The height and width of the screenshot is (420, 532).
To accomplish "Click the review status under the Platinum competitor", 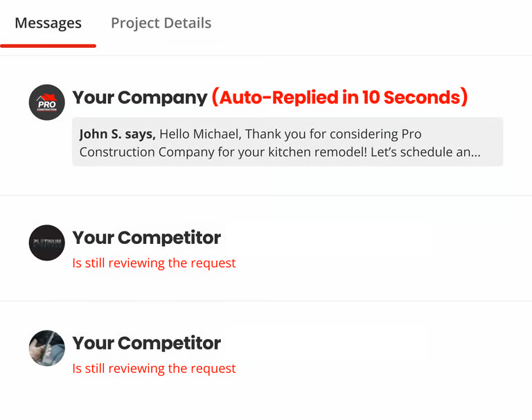I will point(154,263).
